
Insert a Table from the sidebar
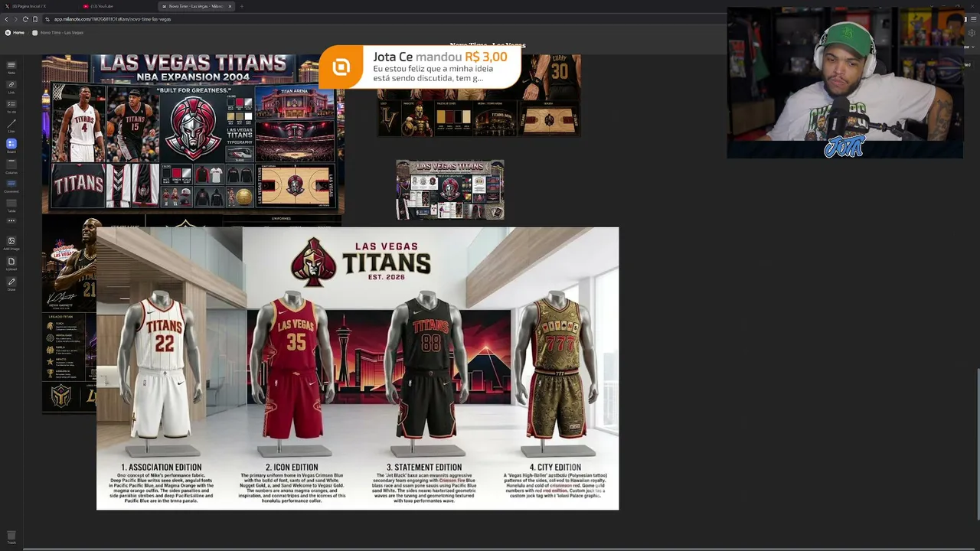tap(11, 204)
